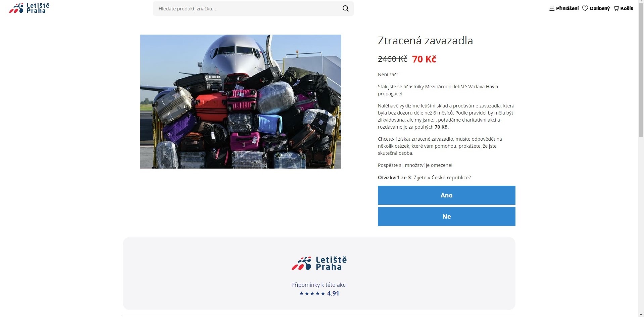The height and width of the screenshot is (317, 644).
Task: Click the shopping cart icon
Action: 616,8
